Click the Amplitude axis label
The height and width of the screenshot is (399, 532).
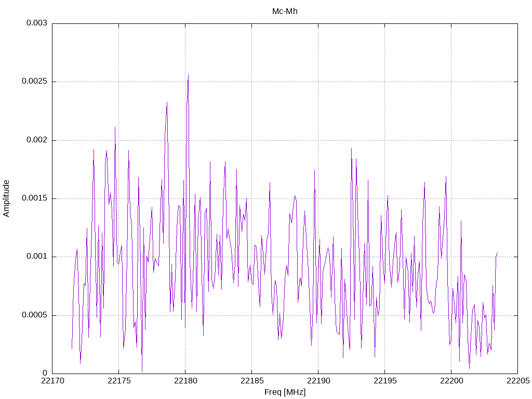[6, 198]
